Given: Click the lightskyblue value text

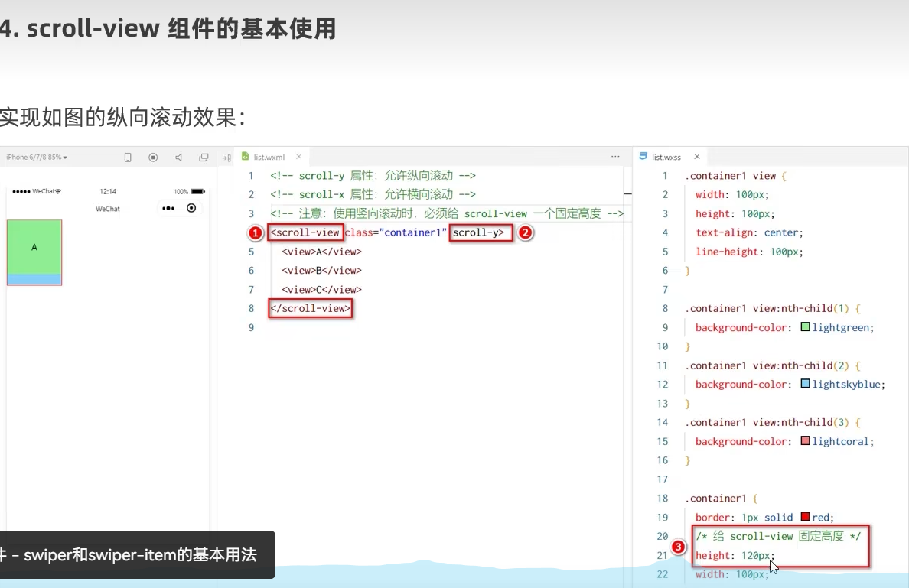Looking at the screenshot, I should coord(846,384).
